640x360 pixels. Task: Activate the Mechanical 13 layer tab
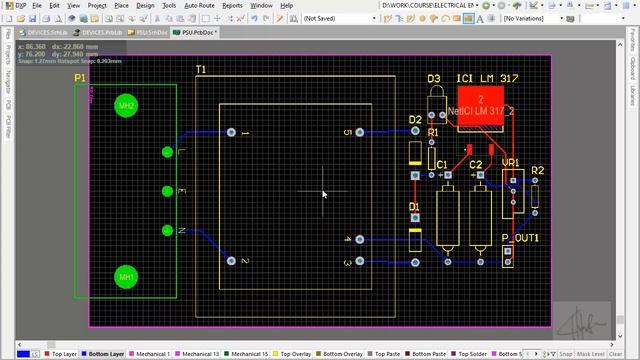pos(197,354)
